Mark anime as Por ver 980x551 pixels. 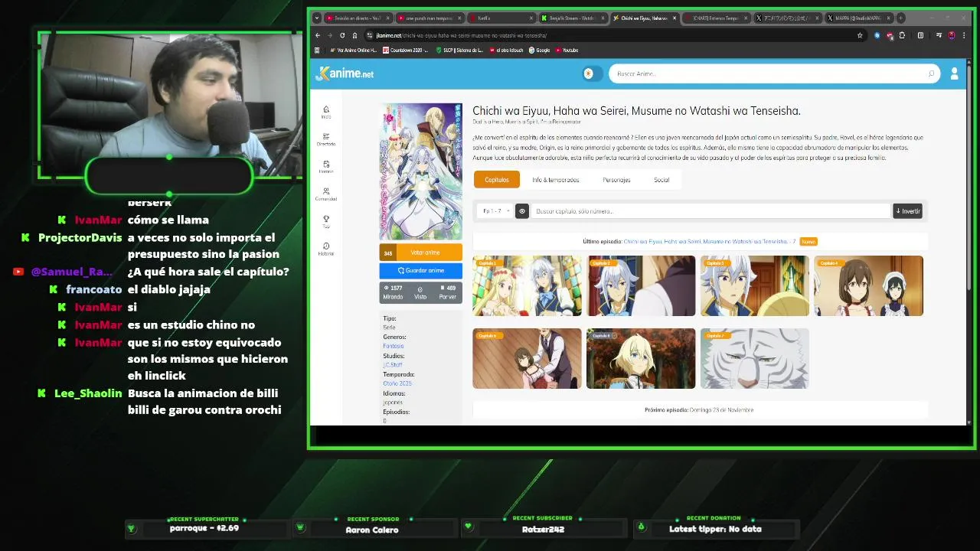[448, 292]
